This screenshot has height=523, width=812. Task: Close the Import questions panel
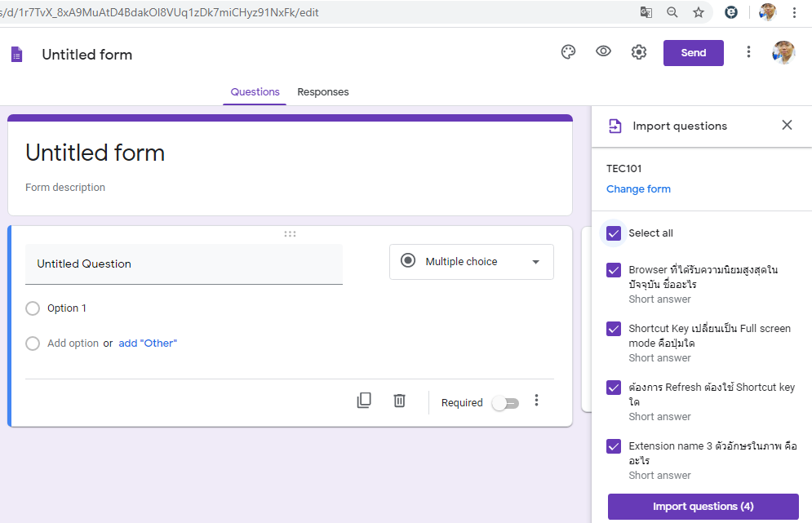pyautogui.click(x=787, y=125)
